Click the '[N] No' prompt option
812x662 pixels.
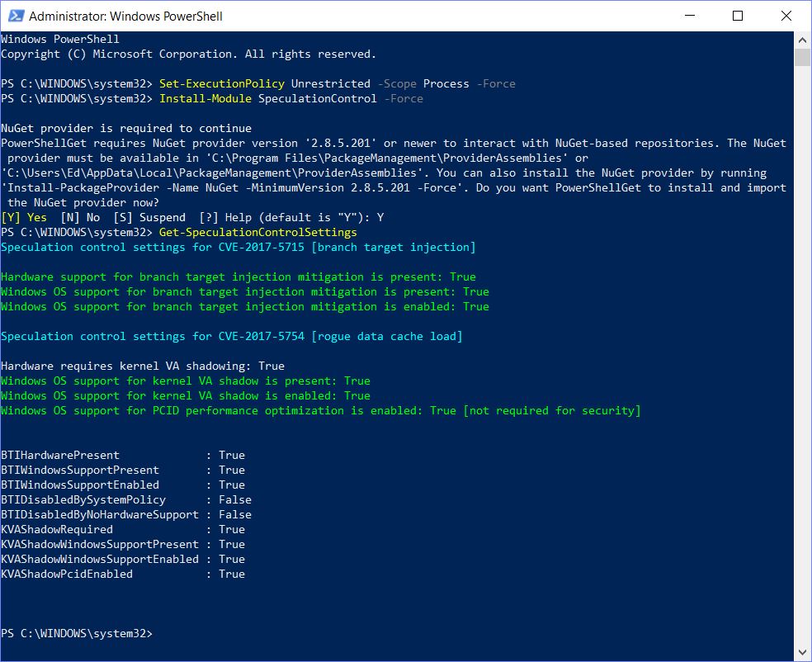coord(79,218)
